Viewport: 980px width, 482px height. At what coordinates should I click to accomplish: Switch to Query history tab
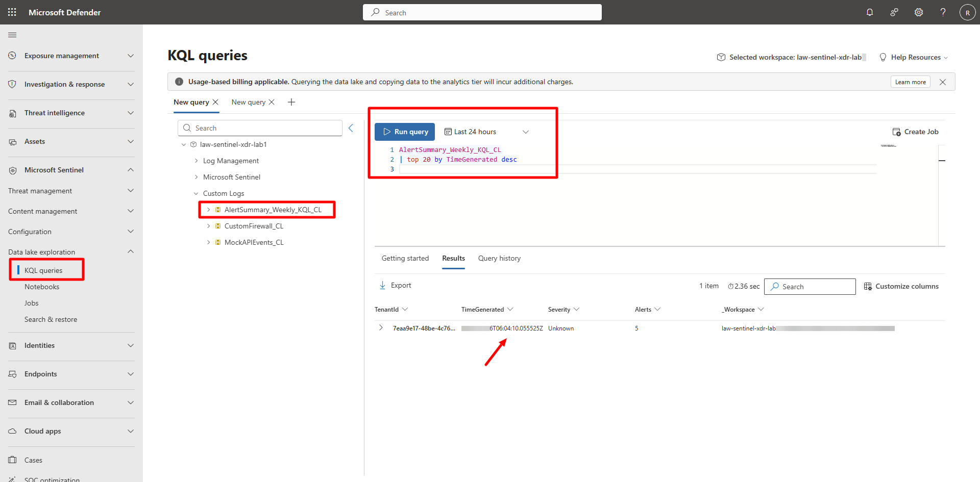pos(499,258)
